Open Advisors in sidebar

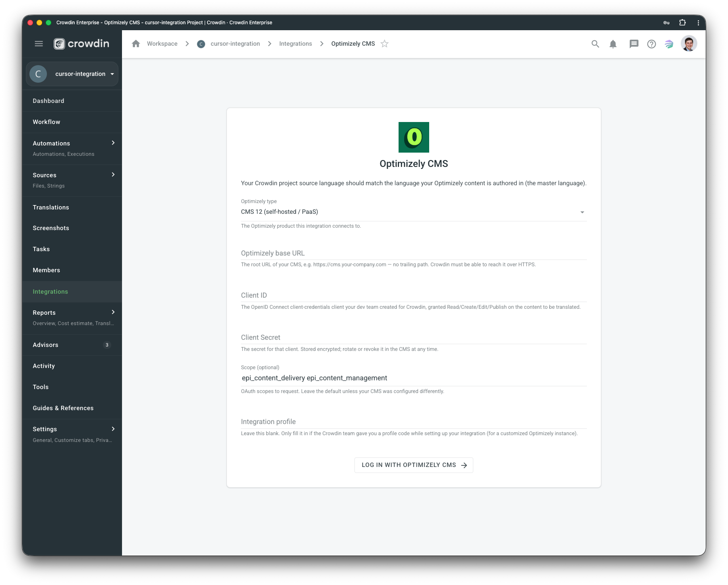pyautogui.click(x=72, y=345)
